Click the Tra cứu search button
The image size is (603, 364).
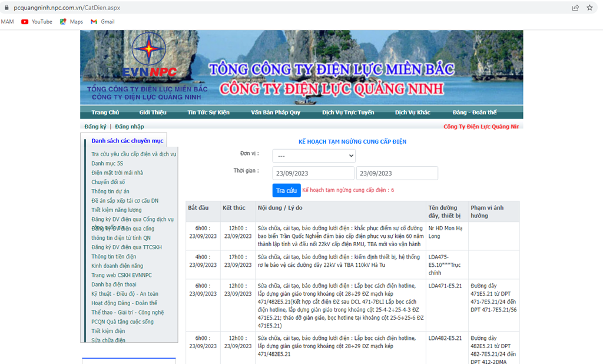tap(287, 190)
